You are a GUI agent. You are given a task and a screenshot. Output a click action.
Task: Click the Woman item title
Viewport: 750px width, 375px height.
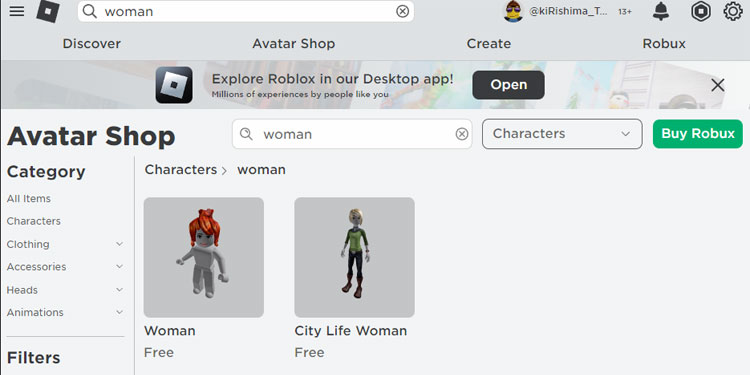coord(170,331)
